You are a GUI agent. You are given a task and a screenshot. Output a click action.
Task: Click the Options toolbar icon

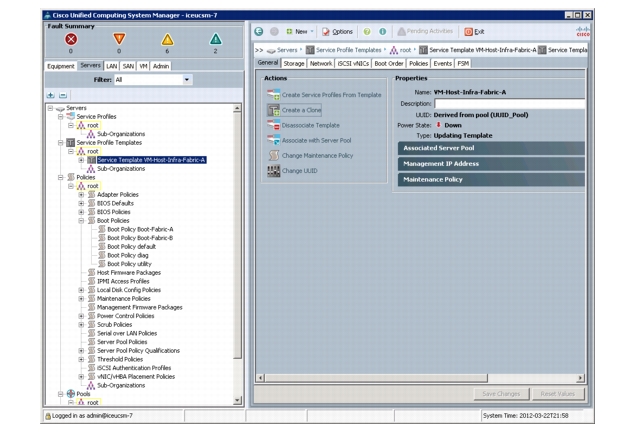(326, 31)
